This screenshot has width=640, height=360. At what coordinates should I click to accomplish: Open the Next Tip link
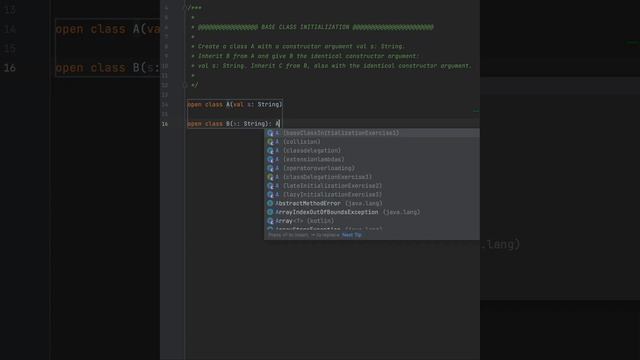[x=351, y=235]
